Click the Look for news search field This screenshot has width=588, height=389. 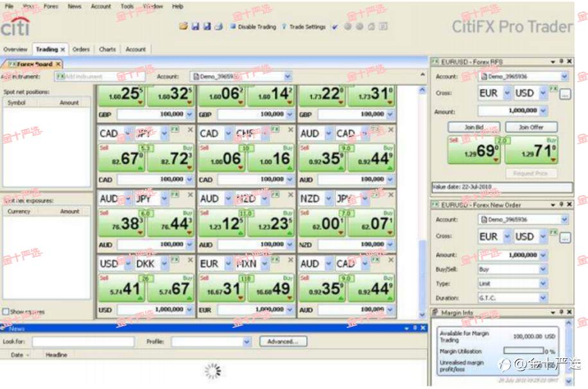[x=83, y=341]
